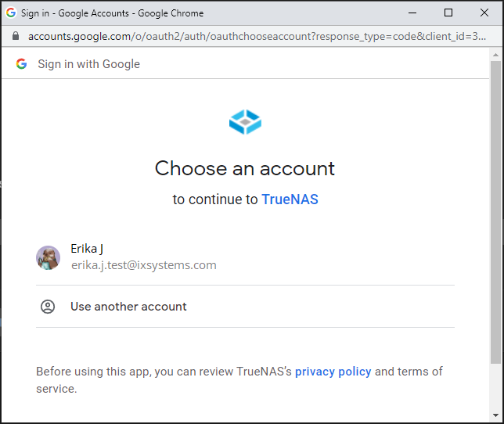Viewport: 504px width, 424px height.
Task: Close the Google Accounts sign-in window
Action: [484, 13]
